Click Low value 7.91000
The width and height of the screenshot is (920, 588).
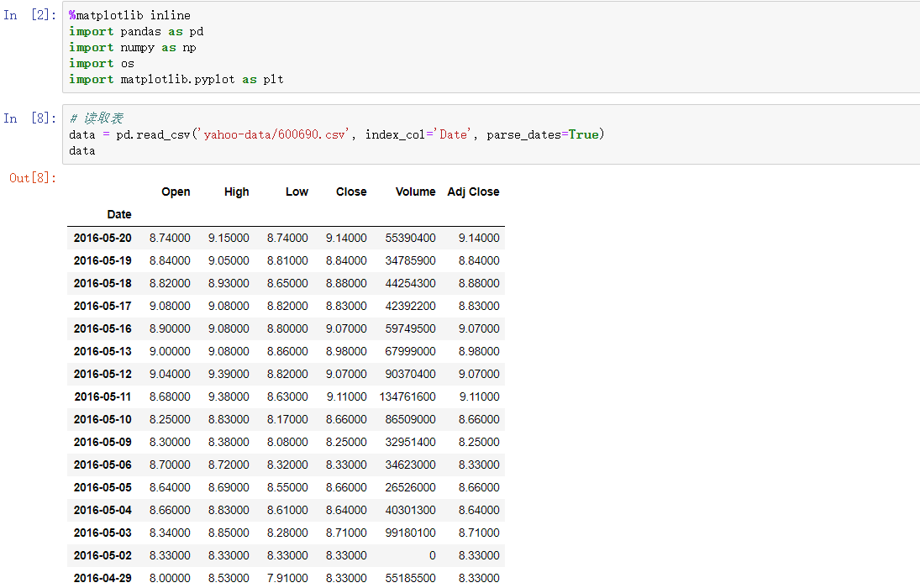287,578
